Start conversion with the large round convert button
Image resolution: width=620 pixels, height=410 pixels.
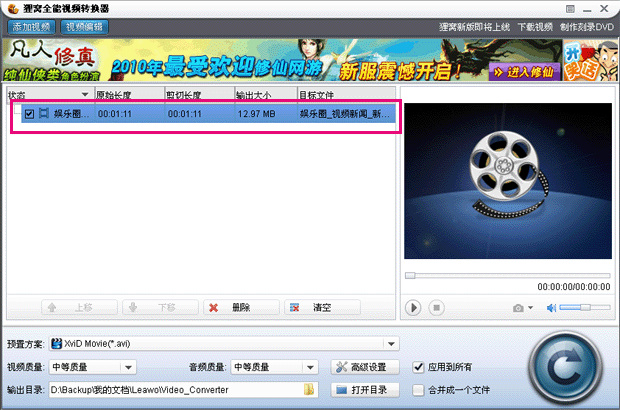click(565, 368)
